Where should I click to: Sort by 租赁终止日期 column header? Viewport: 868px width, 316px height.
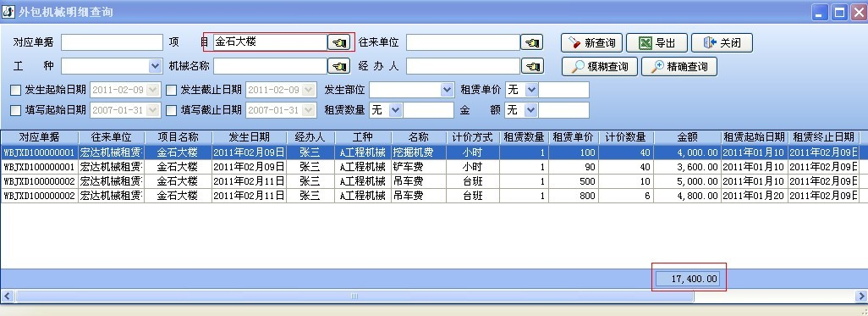coord(824,137)
